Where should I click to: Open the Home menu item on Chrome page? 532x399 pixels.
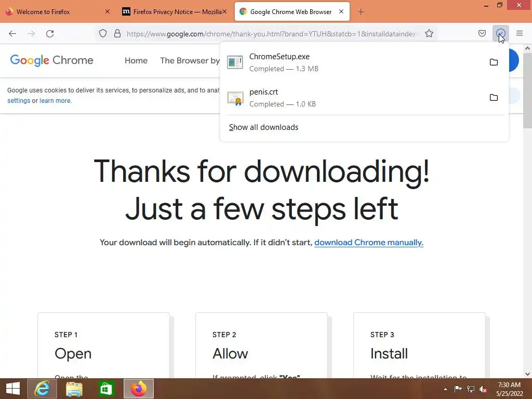coord(136,61)
